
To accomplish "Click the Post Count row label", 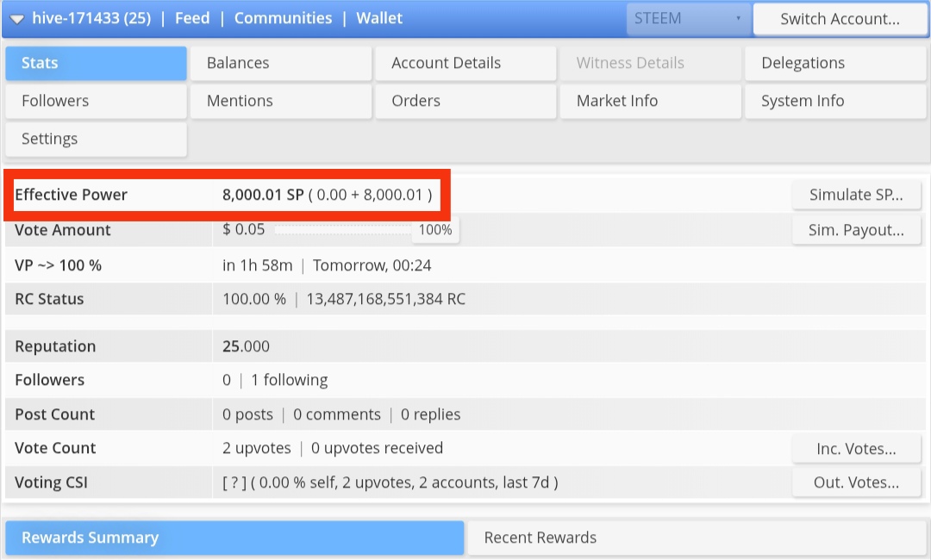I will tap(54, 414).
